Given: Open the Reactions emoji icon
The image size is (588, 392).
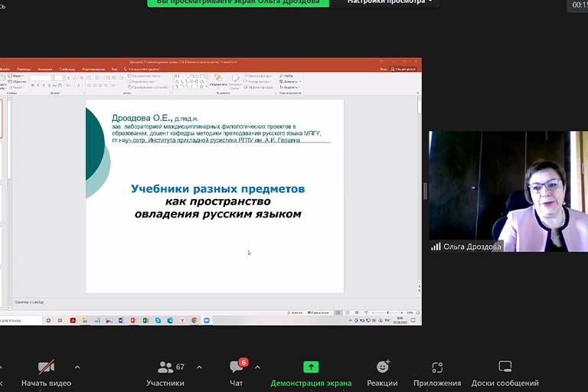Looking at the screenshot, I should [x=382, y=367].
